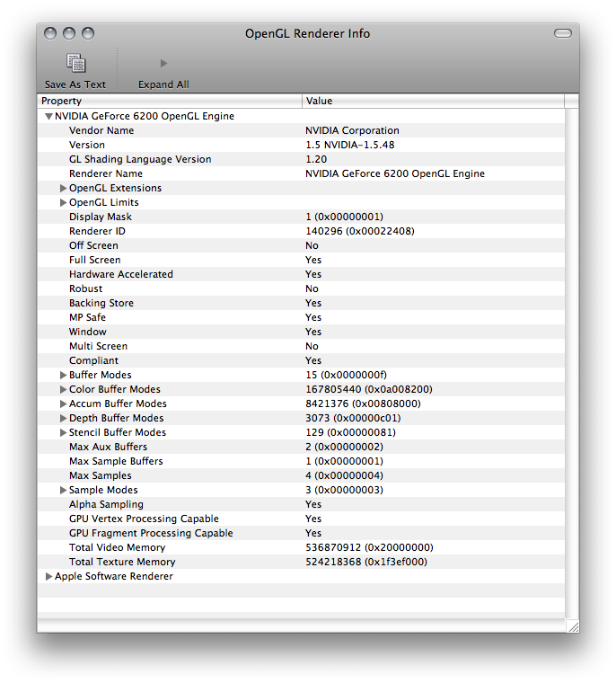616x683 pixels.
Task: Click the value 140296 (0x00022408)
Action: tap(360, 231)
